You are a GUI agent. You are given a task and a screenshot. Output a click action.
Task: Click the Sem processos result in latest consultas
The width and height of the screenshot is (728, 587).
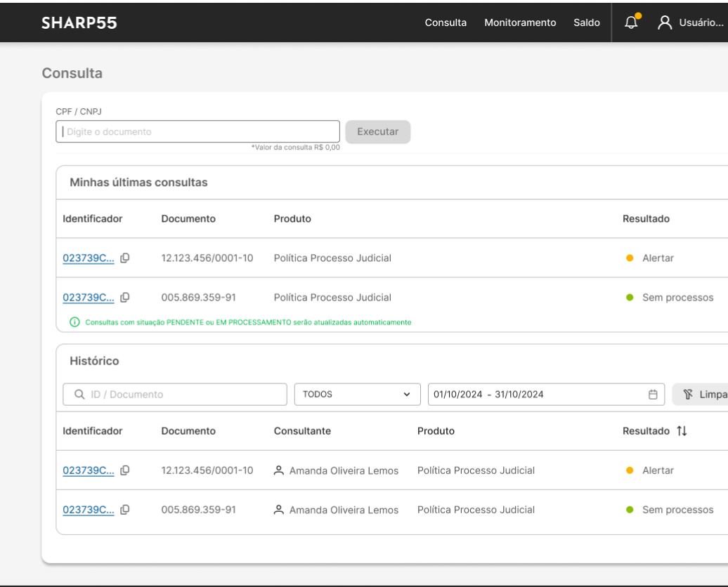pos(678,298)
